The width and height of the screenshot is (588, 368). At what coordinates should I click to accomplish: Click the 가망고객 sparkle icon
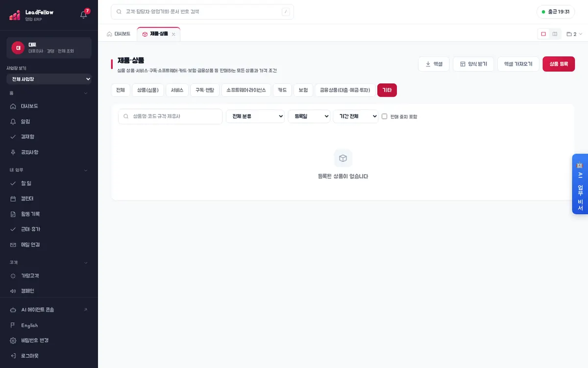[13, 276]
